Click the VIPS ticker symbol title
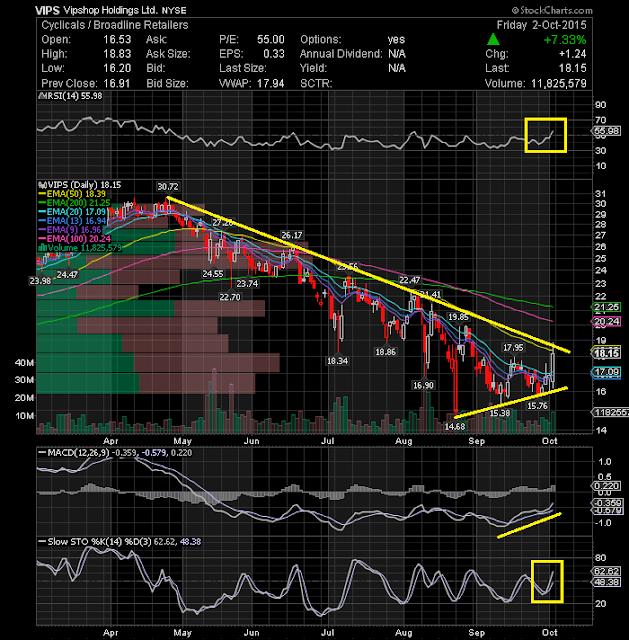The height and width of the screenshot is (640, 629). (47, 10)
